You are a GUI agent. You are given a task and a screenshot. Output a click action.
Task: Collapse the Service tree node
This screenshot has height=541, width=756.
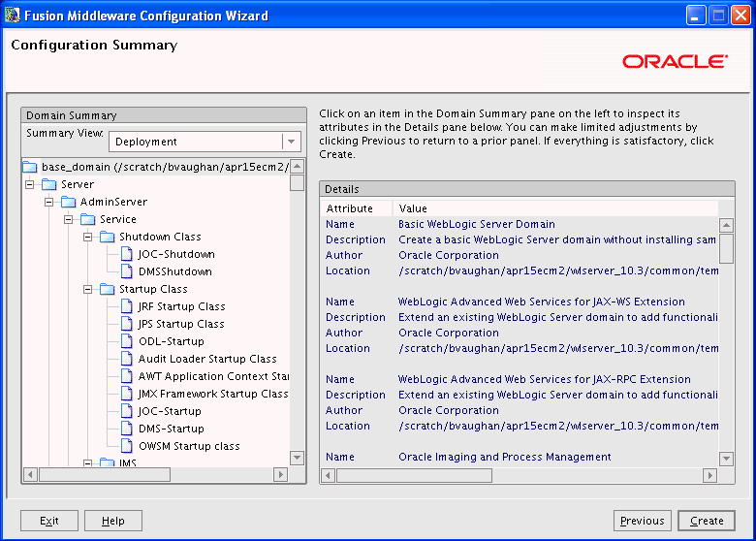click(69, 219)
